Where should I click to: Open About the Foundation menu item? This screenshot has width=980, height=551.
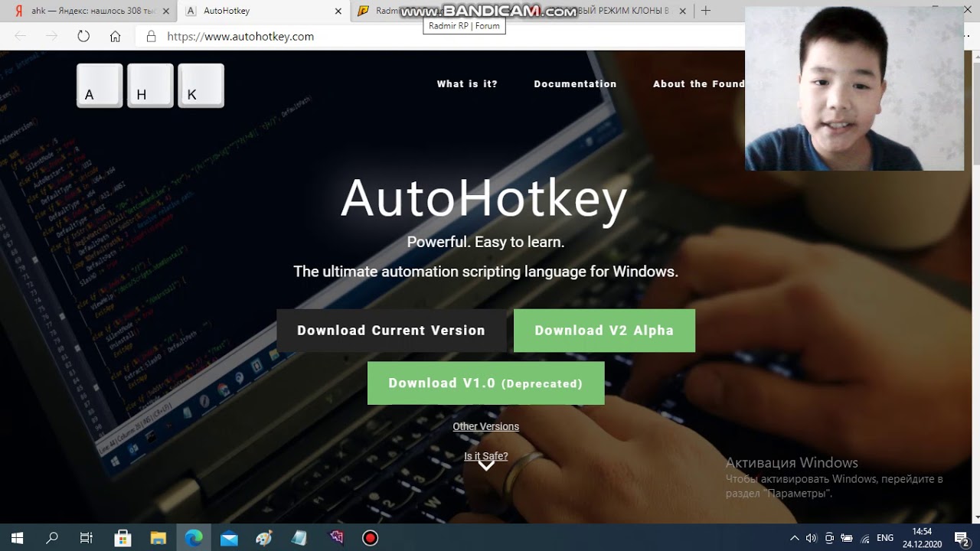(x=698, y=84)
